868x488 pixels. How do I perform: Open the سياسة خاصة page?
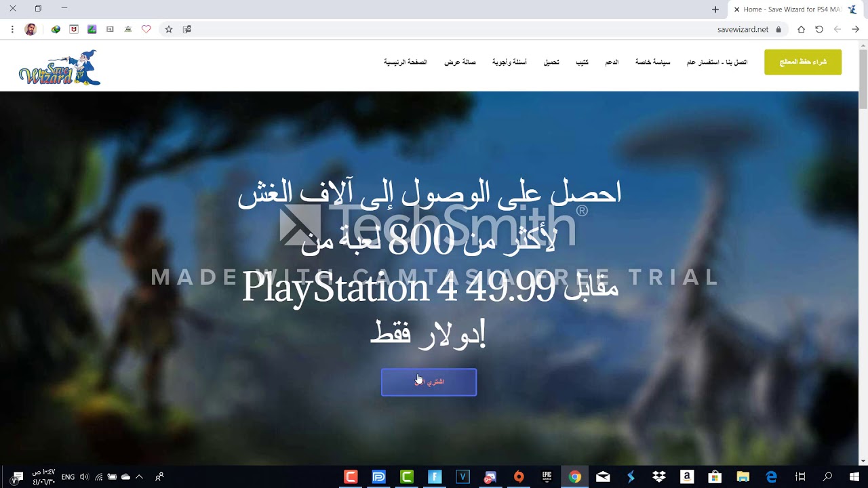[652, 62]
